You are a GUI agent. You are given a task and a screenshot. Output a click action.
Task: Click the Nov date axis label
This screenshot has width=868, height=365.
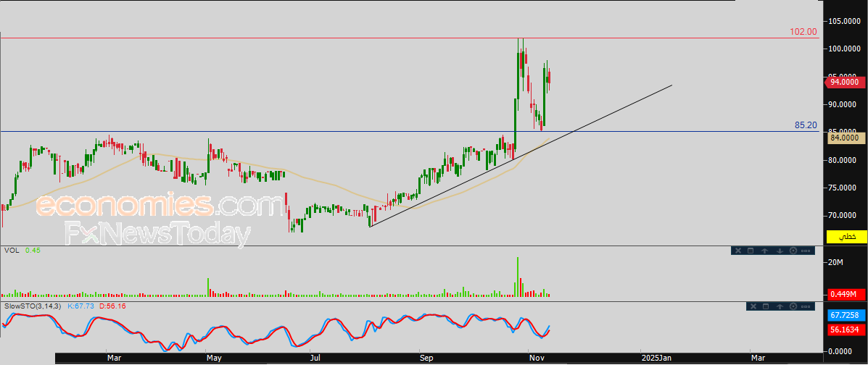coord(537,358)
